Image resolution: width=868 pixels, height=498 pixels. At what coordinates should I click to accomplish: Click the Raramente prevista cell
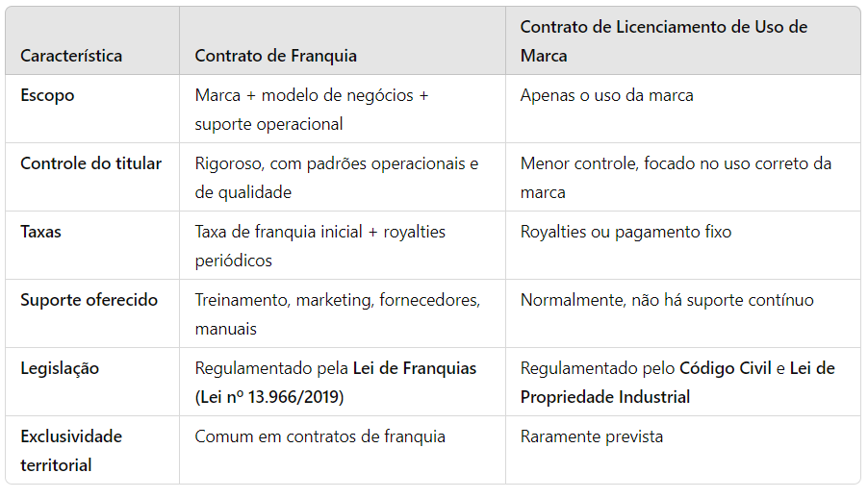point(592,436)
